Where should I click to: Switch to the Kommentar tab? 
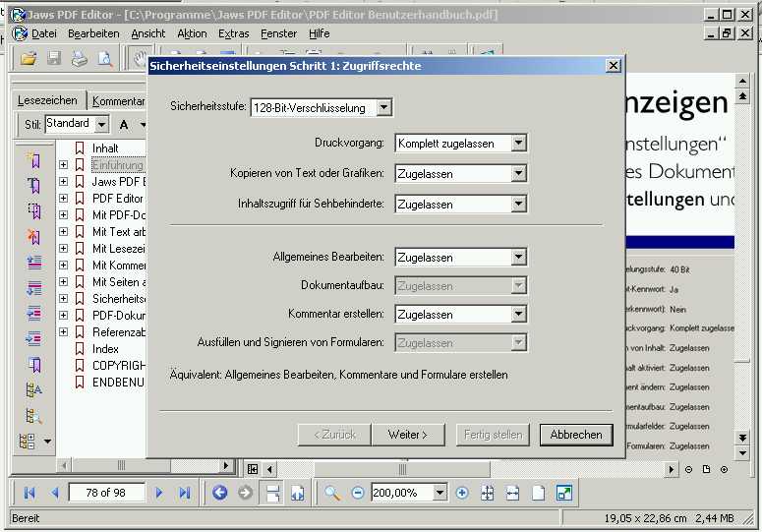point(117,101)
